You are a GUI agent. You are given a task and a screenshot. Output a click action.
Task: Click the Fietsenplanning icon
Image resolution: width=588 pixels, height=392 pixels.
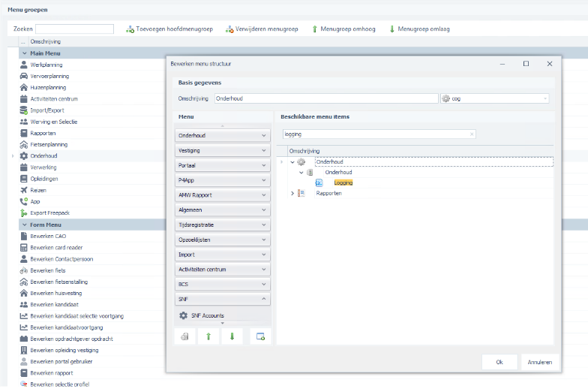click(x=24, y=144)
